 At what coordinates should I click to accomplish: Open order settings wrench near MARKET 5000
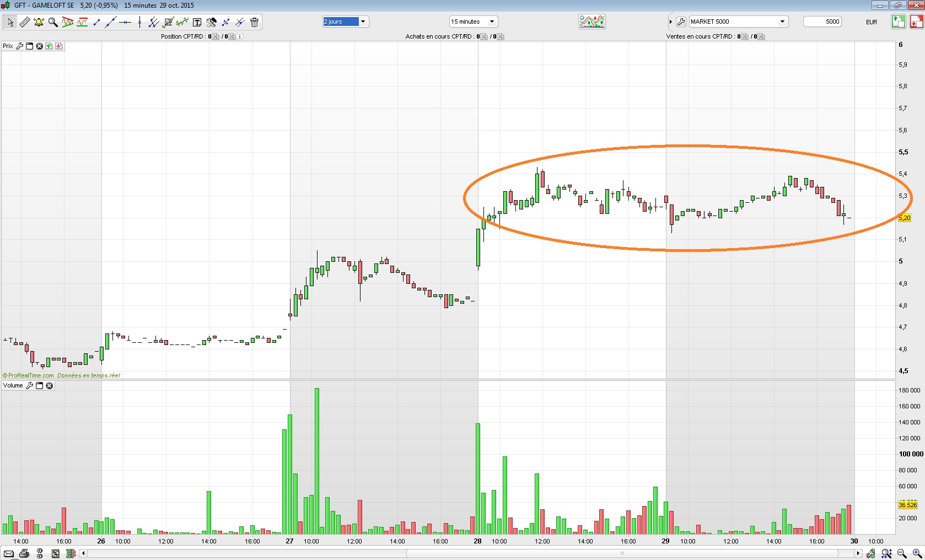tap(681, 22)
